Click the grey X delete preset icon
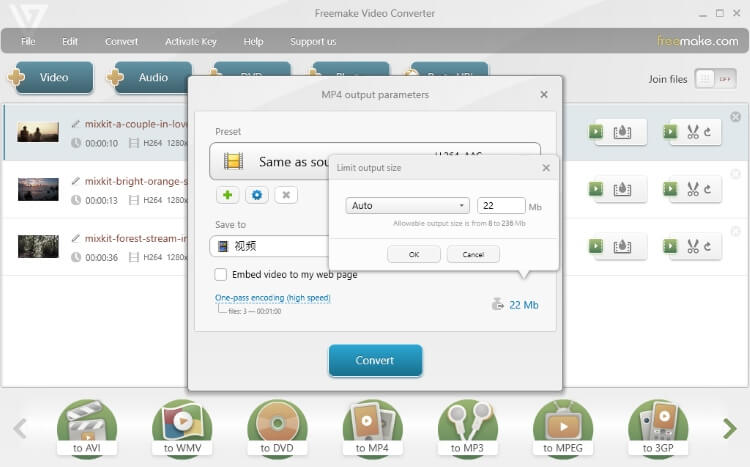Screen dimensions: 750x467 click(286, 195)
